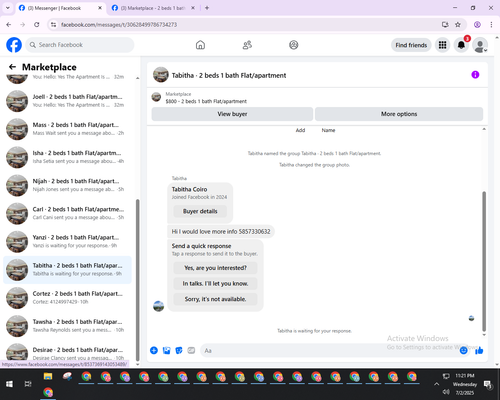This screenshot has height=400, width=500.
Task: Open the account profile menu
Action: 480,45
